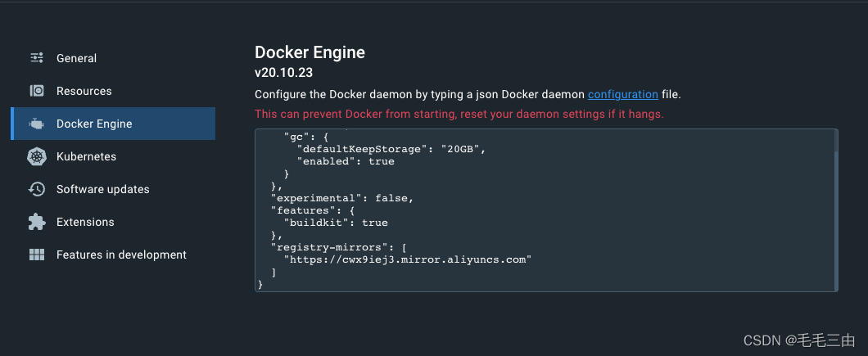Select the Docker Engine tab label
Image resolution: width=868 pixels, height=356 pixels.
pos(94,124)
